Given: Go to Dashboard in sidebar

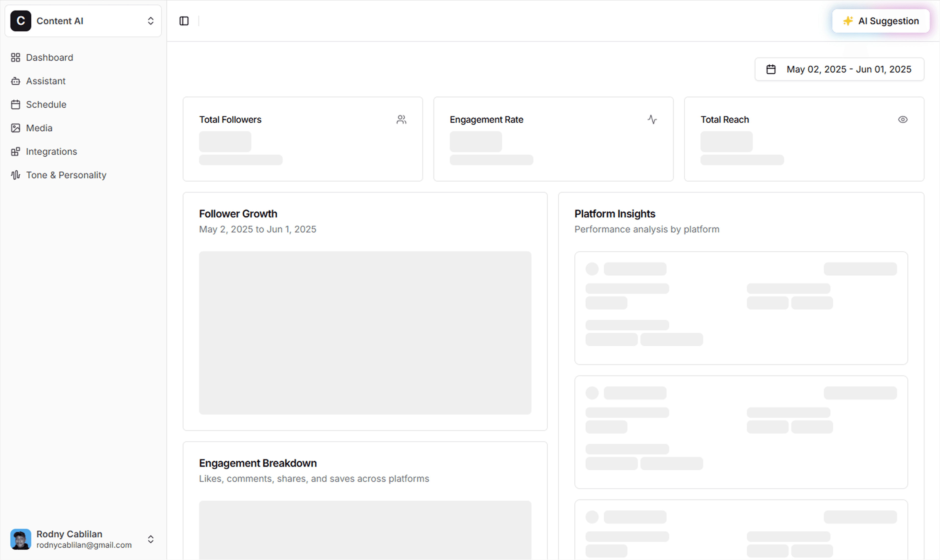Looking at the screenshot, I should coord(83,57).
